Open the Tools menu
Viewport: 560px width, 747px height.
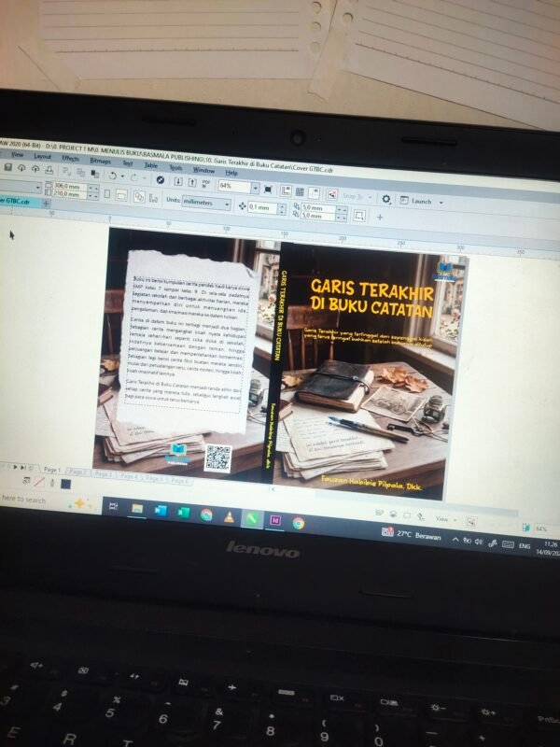pyautogui.click(x=175, y=167)
